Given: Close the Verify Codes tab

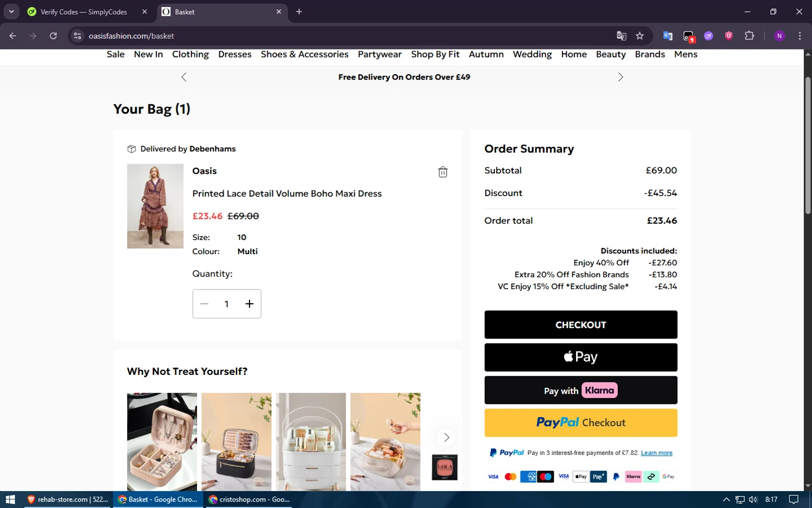Looking at the screenshot, I should coord(145,11).
